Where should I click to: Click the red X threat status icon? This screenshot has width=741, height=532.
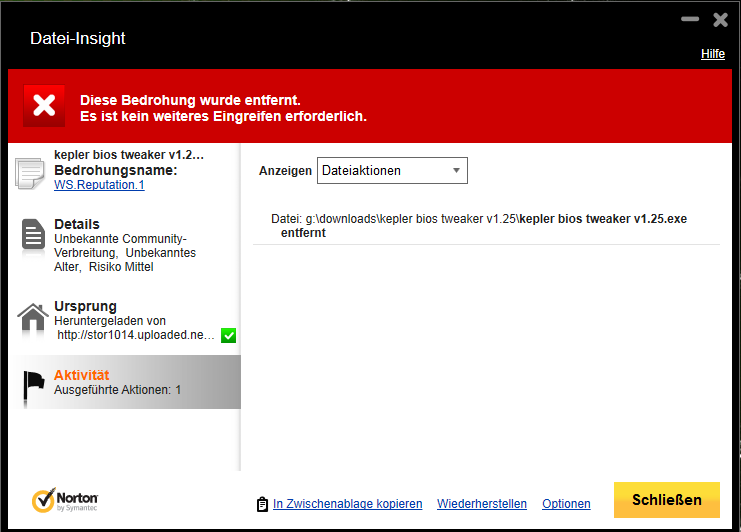(x=44, y=105)
